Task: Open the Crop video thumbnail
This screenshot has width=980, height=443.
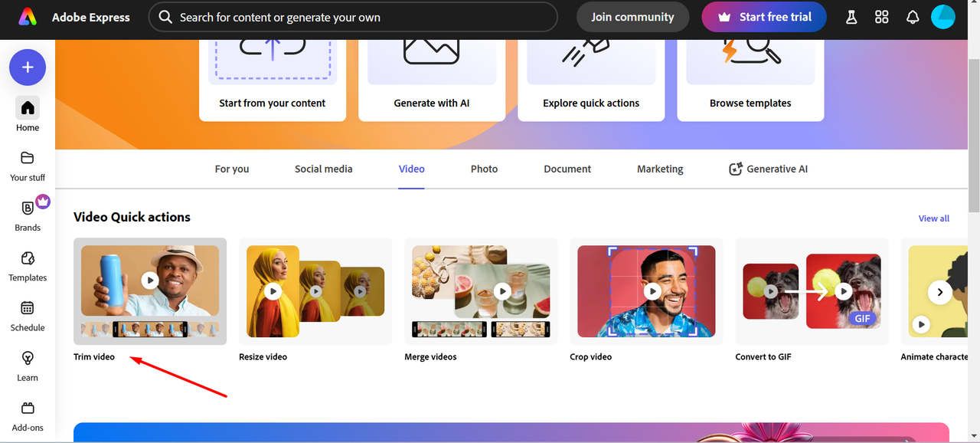Action: click(646, 291)
